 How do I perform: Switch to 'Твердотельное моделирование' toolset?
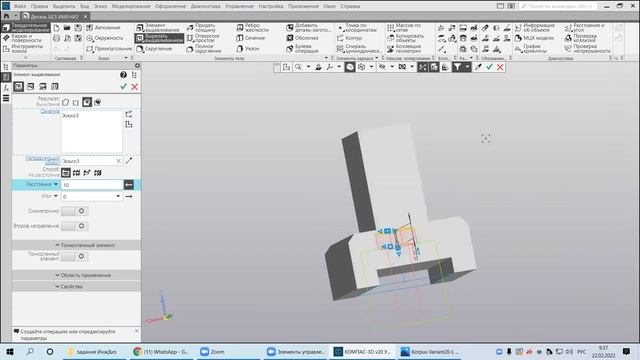click(26, 28)
